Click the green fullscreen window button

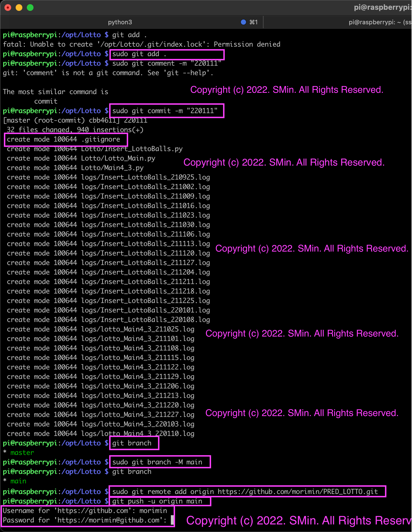point(30,8)
